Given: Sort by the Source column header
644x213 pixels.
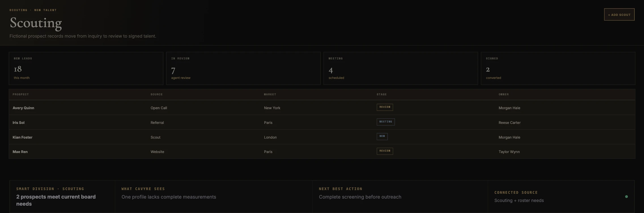Looking at the screenshot, I should pos(157,94).
